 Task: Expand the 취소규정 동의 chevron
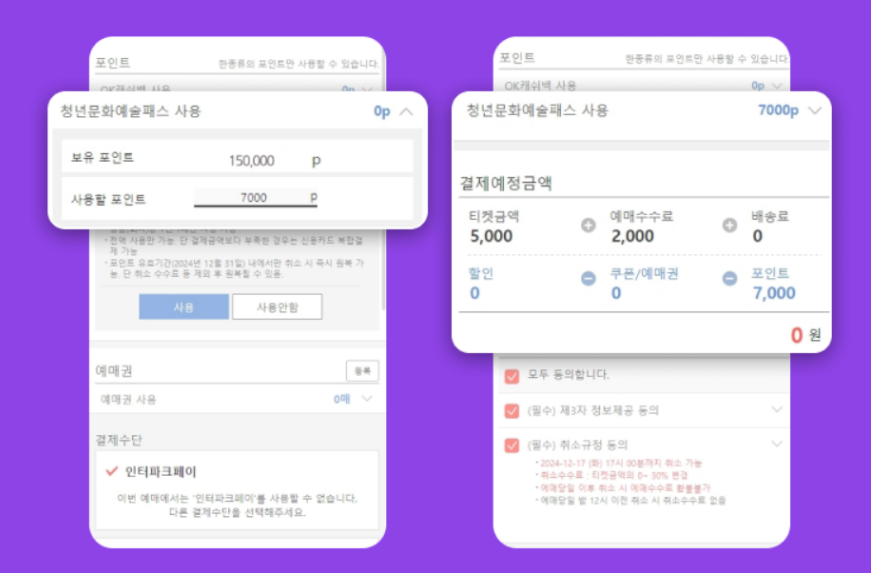(x=777, y=444)
